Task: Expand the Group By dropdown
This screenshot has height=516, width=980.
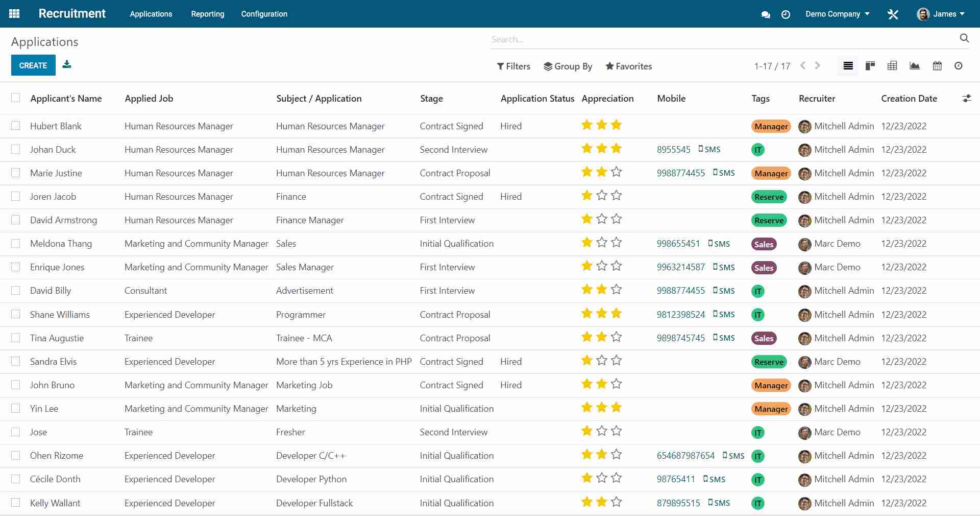Action: click(x=568, y=66)
